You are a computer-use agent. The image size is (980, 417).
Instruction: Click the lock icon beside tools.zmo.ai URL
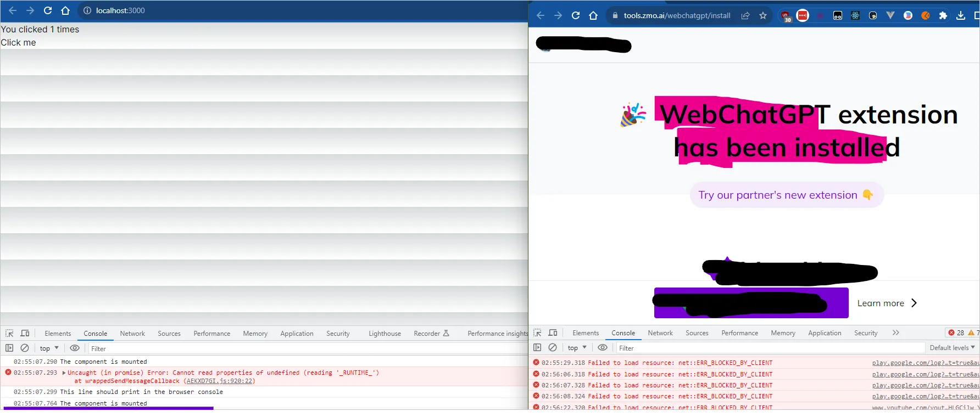(615, 15)
